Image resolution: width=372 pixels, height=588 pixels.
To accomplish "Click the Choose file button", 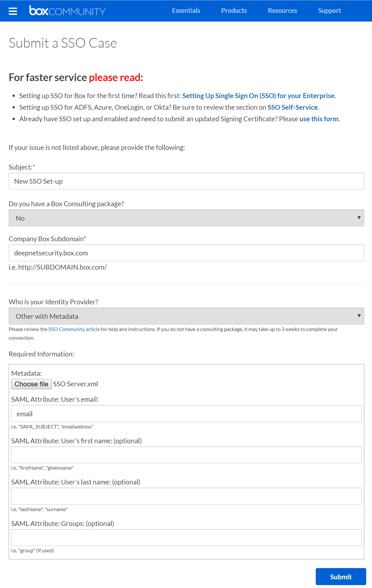I will pos(31,384).
